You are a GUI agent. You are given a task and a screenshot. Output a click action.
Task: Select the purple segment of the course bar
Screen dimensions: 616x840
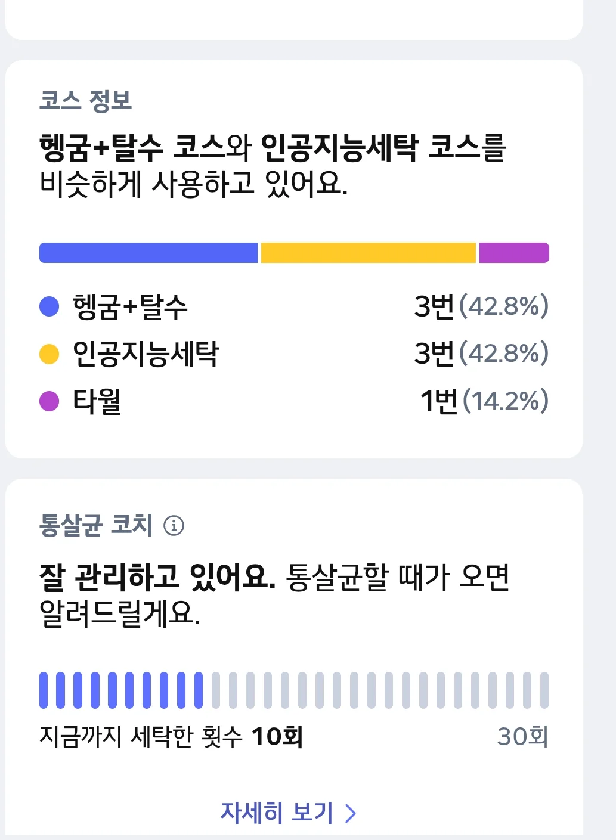[514, 253]
